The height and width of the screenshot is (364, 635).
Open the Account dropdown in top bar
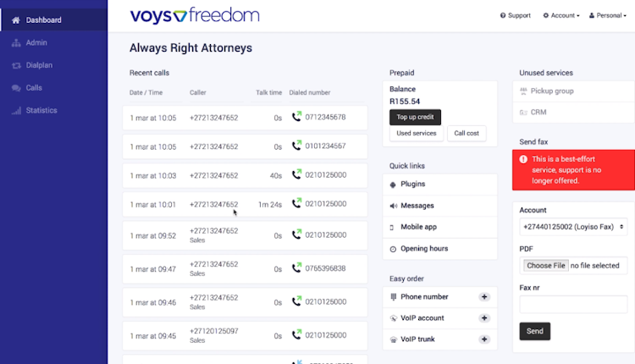[561, 15]
